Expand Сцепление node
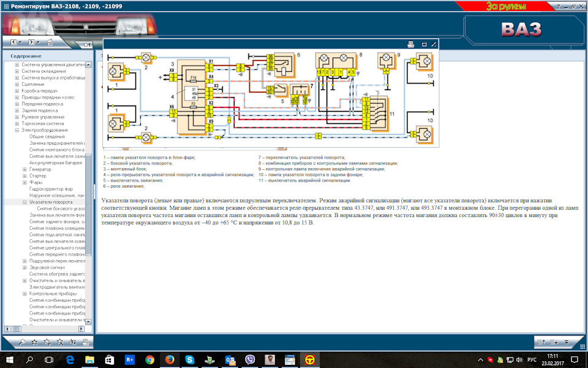This screenshot has height=368, width=588. click(17, 84)
